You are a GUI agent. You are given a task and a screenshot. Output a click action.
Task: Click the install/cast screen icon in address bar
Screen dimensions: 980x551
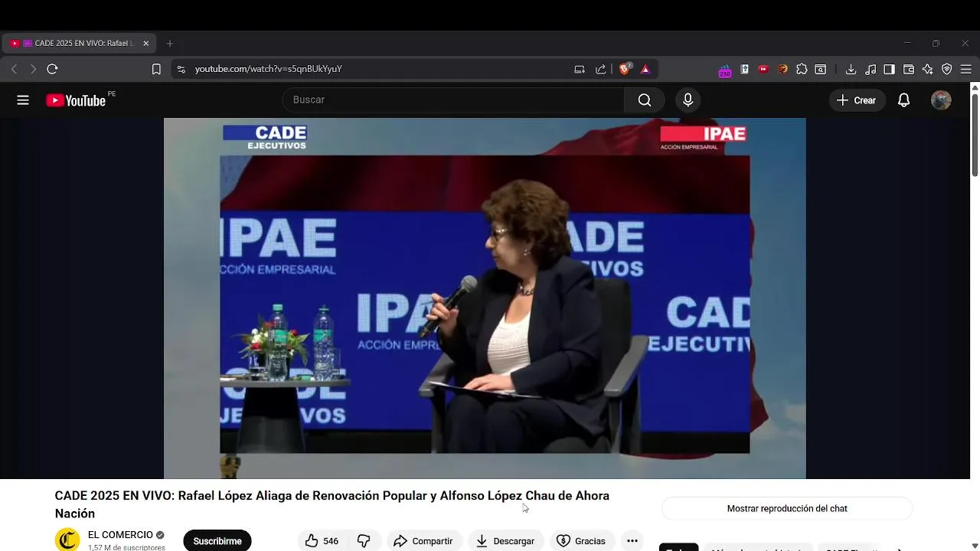(580, 69)
